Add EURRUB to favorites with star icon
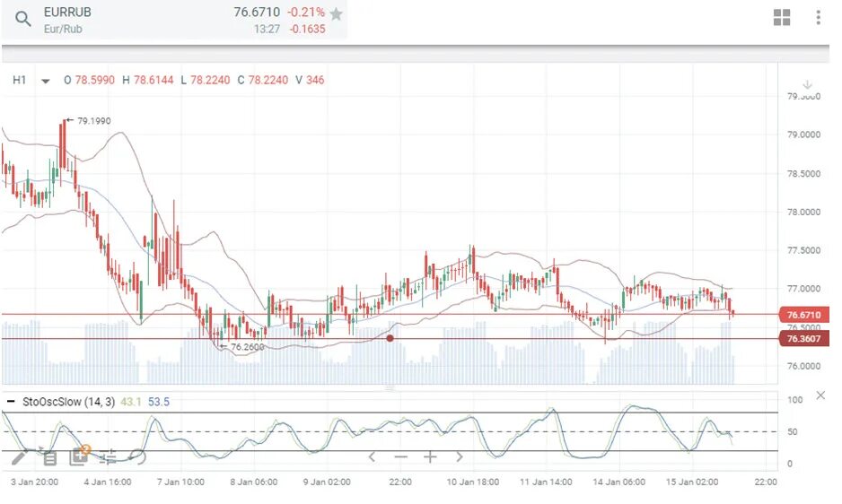This screenshot has width=842, height=504. pos(336,14)
